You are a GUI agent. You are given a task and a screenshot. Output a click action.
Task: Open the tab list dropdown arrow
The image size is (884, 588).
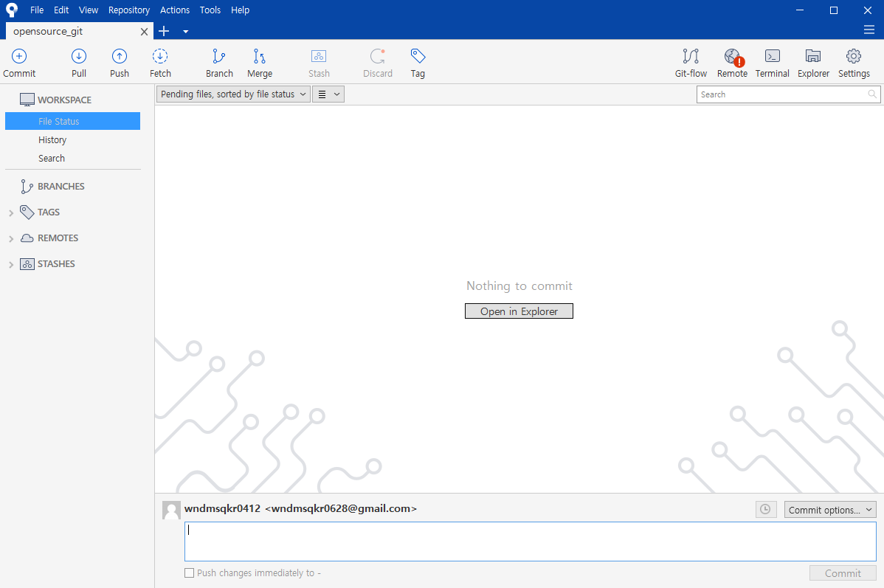click(x=185, y=32)
